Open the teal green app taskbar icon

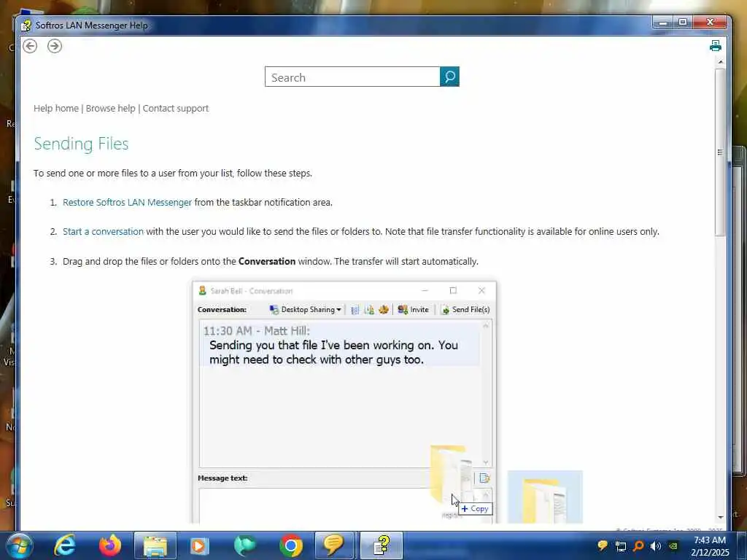(x=244, y=545)
